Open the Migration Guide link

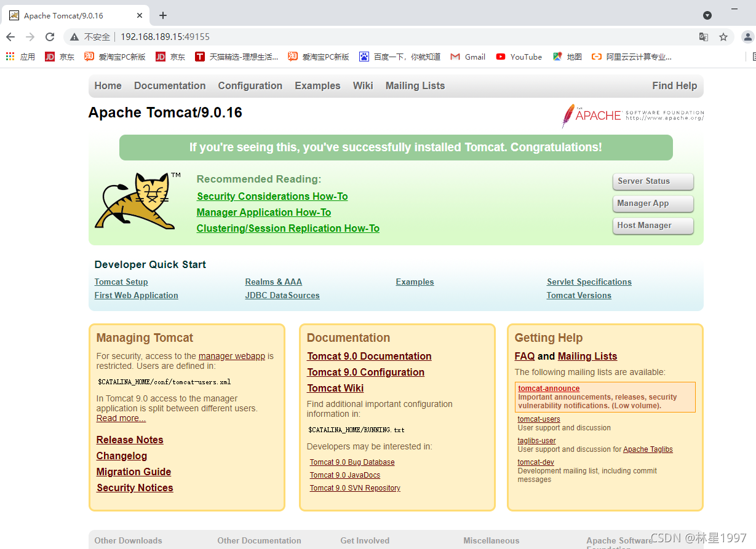click(x=133, y=472)
